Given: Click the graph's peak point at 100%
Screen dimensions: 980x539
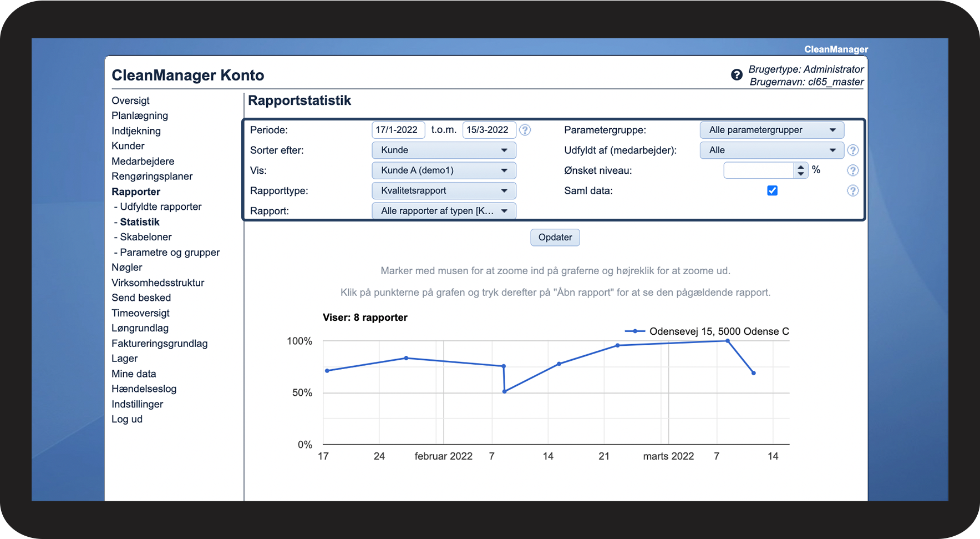Looking at the screenshot, I should tap(728, 341).
